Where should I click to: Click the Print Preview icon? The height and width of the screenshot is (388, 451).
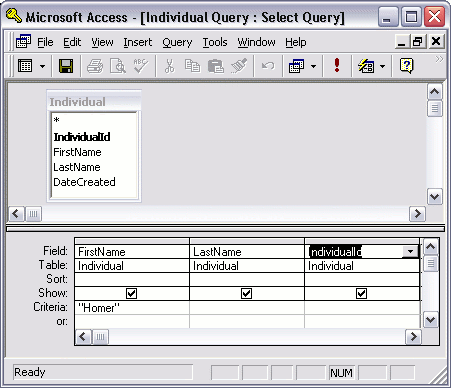[x=118, y=66]
